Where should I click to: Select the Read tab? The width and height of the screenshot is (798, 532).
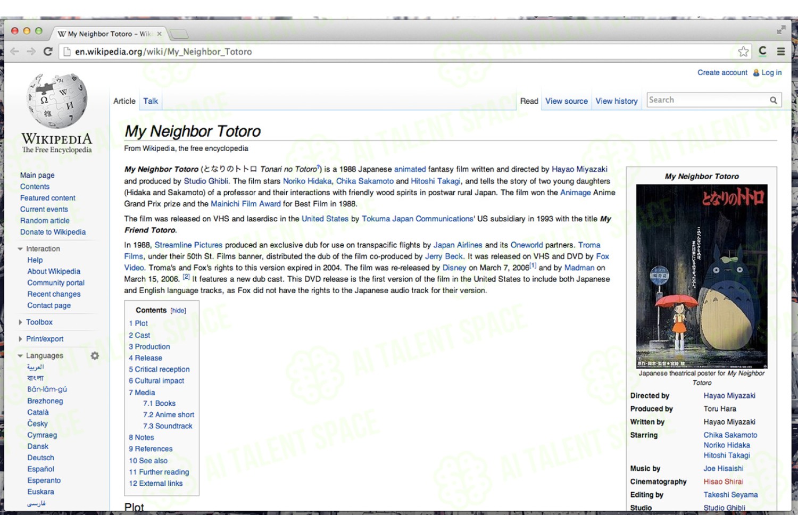coord(529,101)
